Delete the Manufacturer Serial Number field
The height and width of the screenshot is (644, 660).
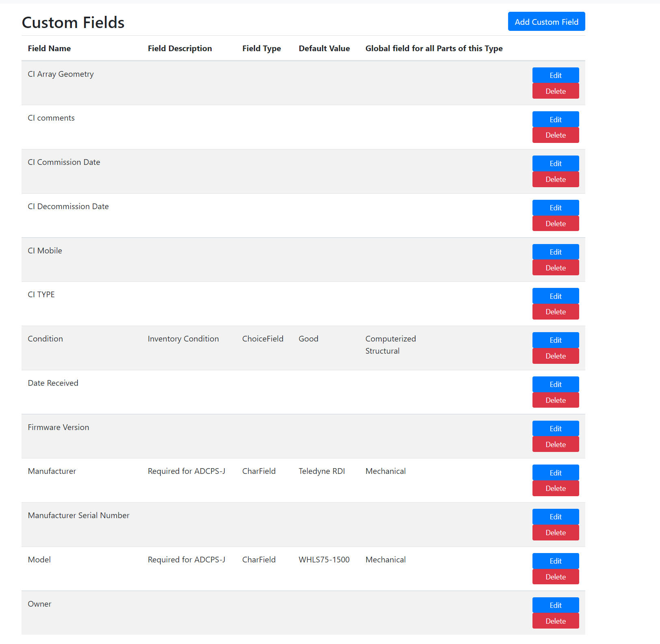click(x=555, y=532)
